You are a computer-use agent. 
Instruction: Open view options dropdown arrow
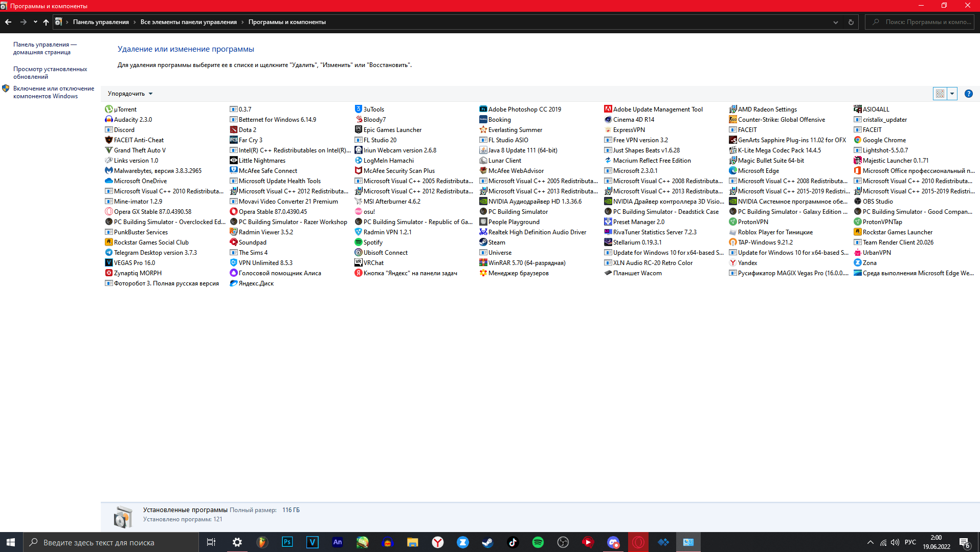(x=952, y=94)
